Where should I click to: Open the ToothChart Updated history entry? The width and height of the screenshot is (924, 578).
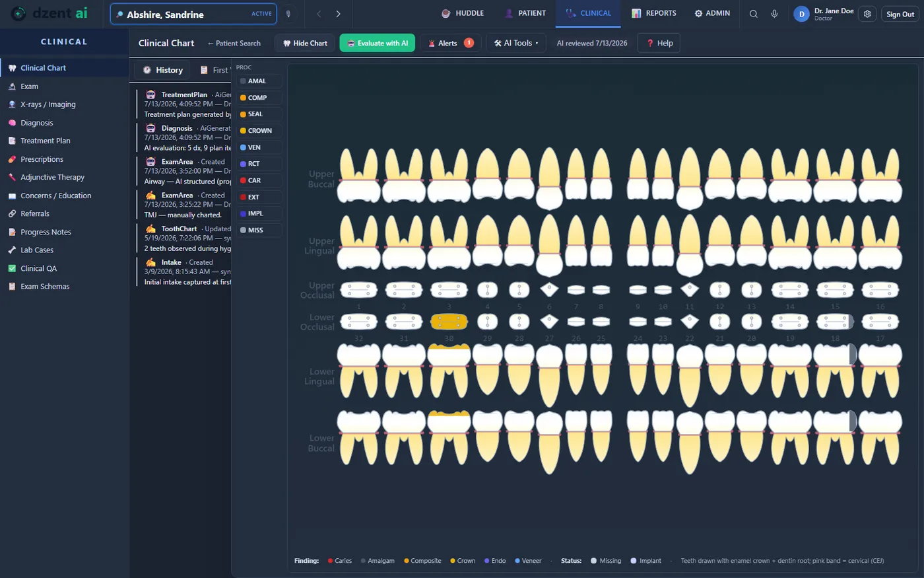click(185, 238)
